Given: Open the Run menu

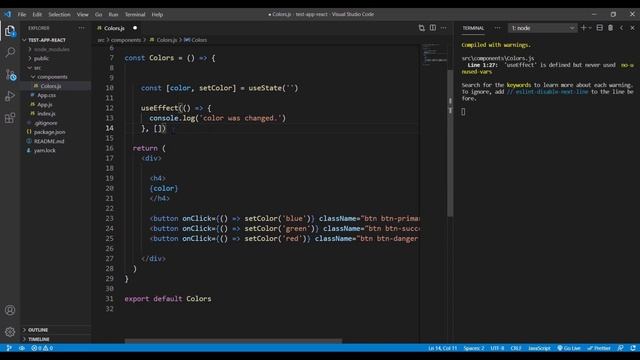Looking at the screenshot, I should click(113, 14).
